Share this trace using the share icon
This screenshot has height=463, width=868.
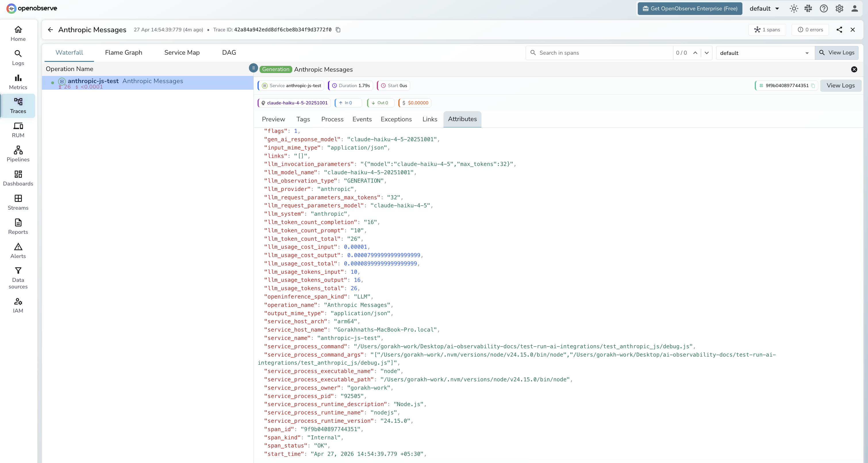point(839,30)
